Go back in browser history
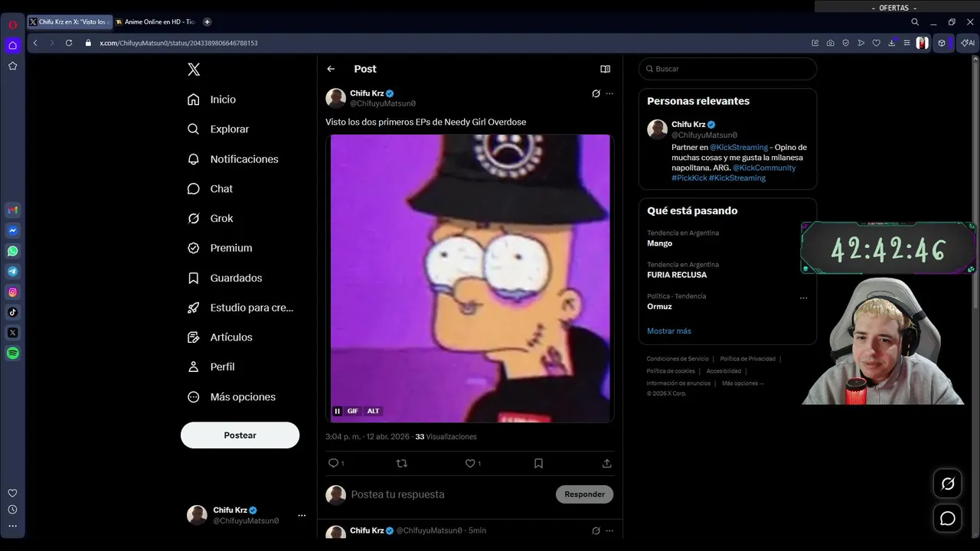980x551 pixels. click(35, 43)
